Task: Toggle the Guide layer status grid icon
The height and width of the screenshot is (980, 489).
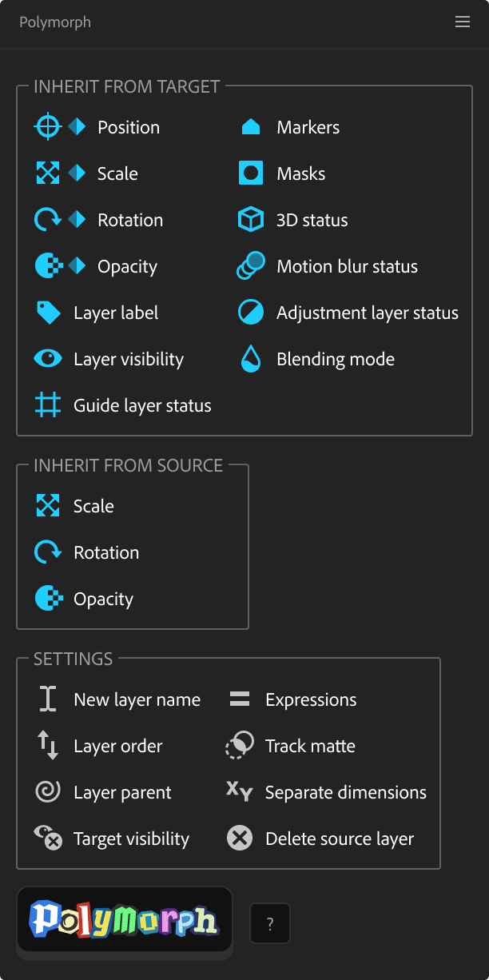Action: pyautogui.click(x=48, y=405)
